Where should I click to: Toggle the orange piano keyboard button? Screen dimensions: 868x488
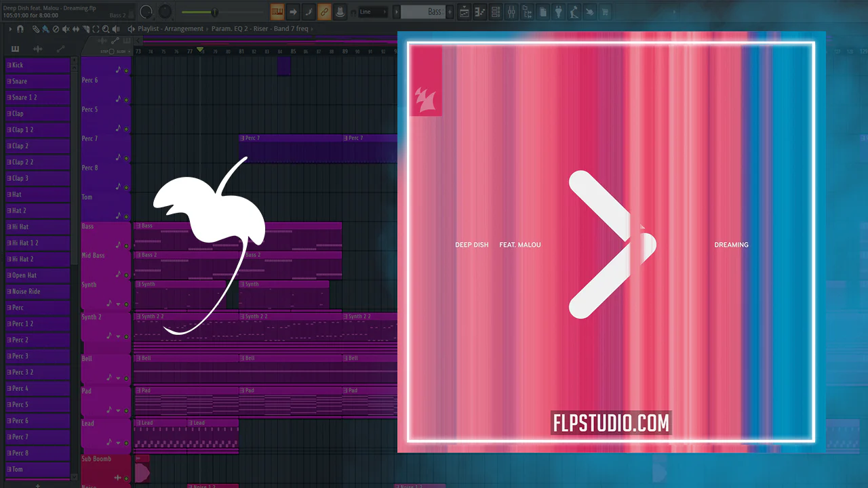(x=277, y=12)
